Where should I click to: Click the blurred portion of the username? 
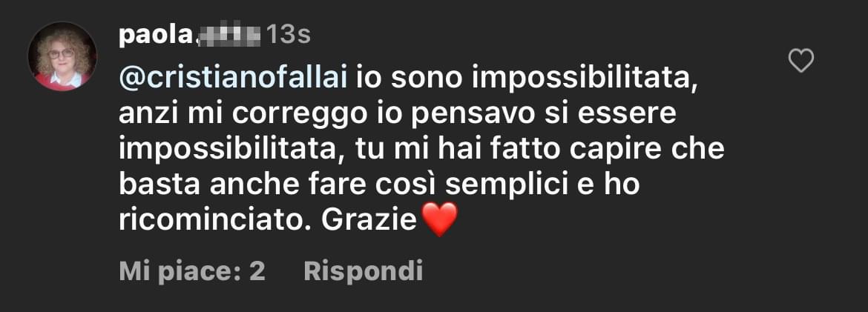[227, 36]
